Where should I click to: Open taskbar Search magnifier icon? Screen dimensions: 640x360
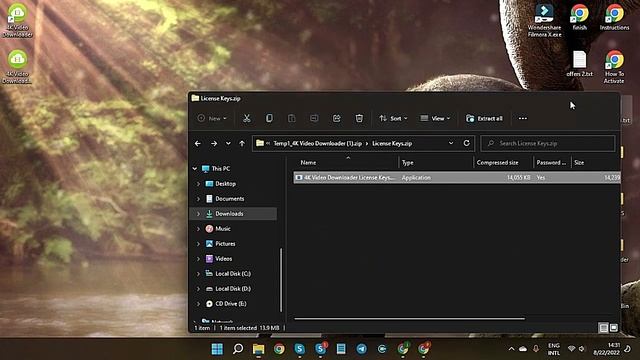[238, 349]
